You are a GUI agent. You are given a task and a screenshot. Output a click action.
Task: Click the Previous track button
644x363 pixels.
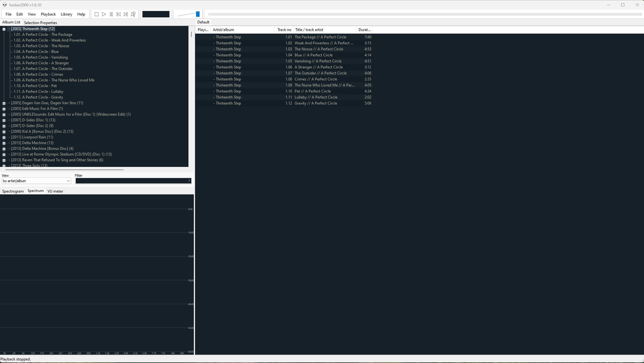point(118,14)
